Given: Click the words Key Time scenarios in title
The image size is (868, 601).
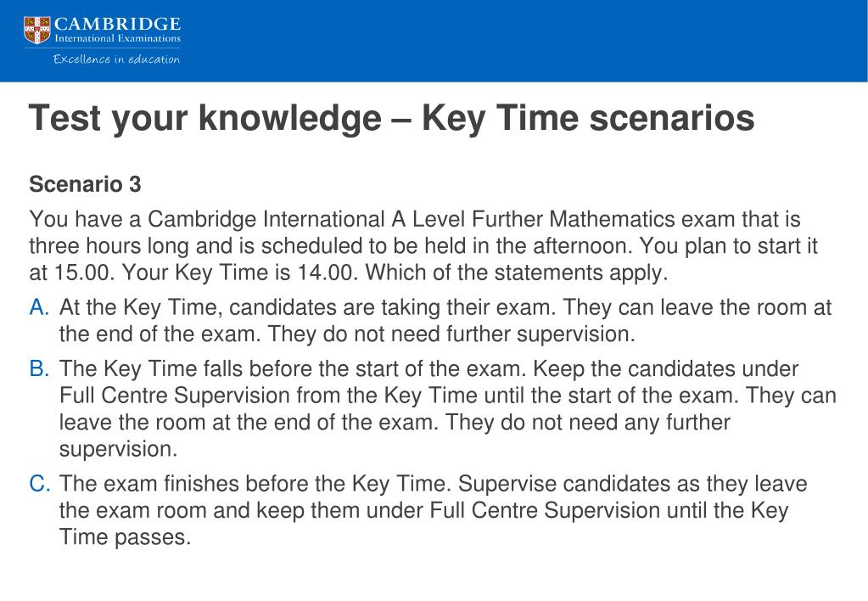Looking at the screenshot, I should point(588,118).
